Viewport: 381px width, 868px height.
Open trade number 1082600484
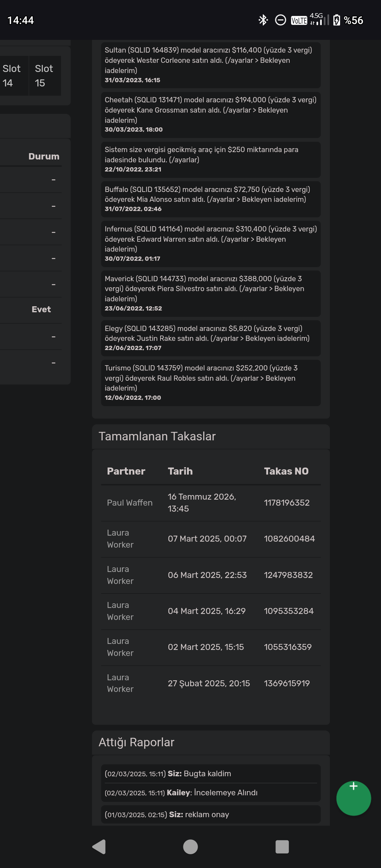[x=211, y=539]
